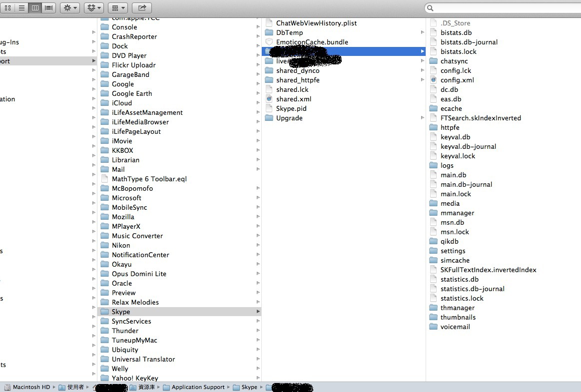Select the KKBOX folder name

click(x=122, y=150)
